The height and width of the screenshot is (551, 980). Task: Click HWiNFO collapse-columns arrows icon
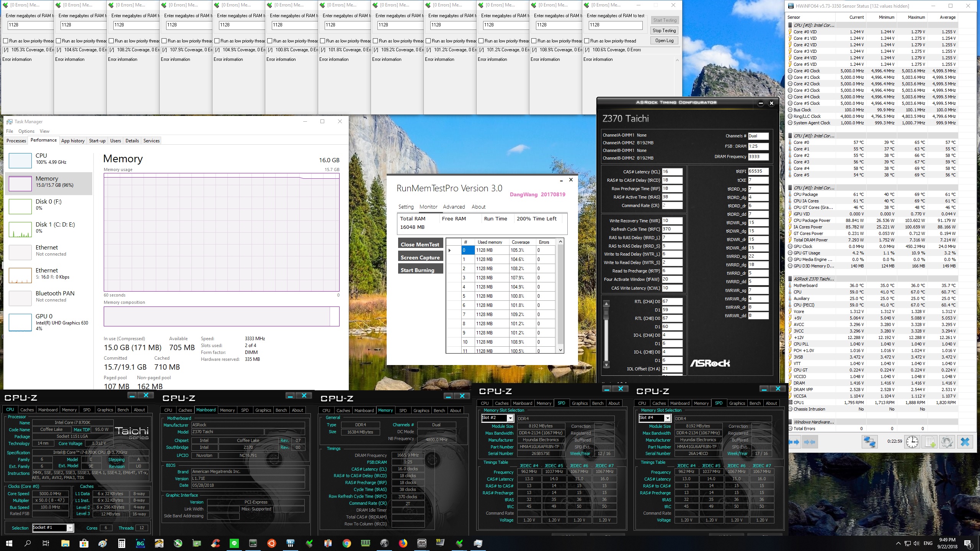(x=810, y=442)
